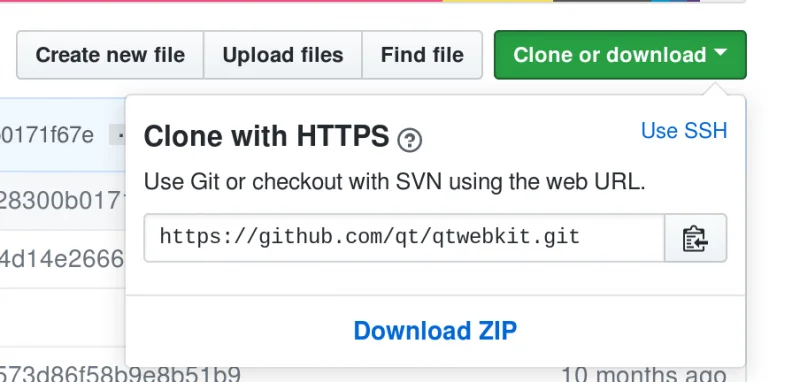Open Find file search
The height and width of the screenshot is (382, 800).
click(x=422, y=55)
